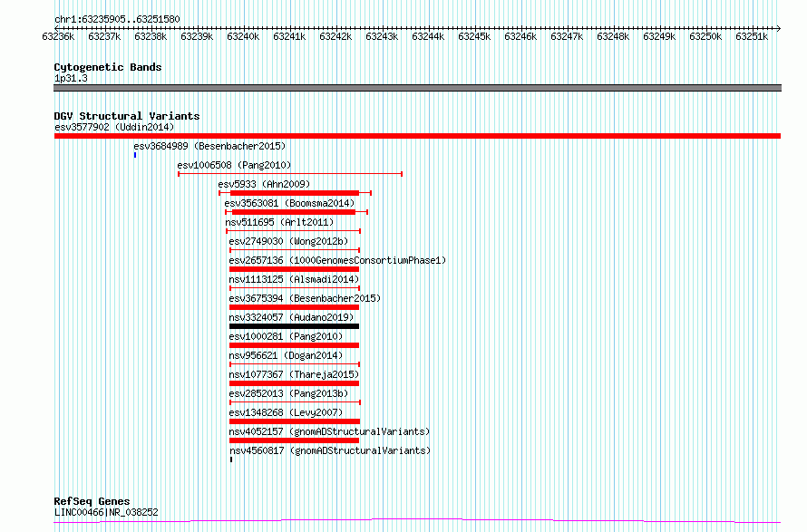807x532 pixels.
Task: Click the DGV Structural Variants track title
Action: (127, 116)
